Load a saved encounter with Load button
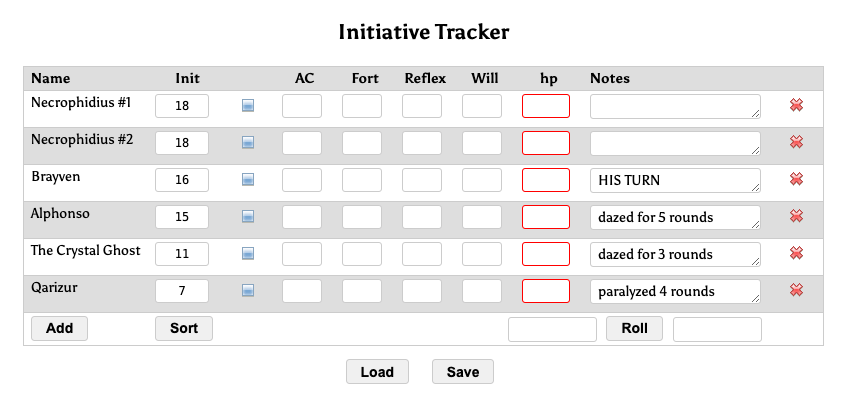Viewport: 847px width, 399px height. coord(377,372)
